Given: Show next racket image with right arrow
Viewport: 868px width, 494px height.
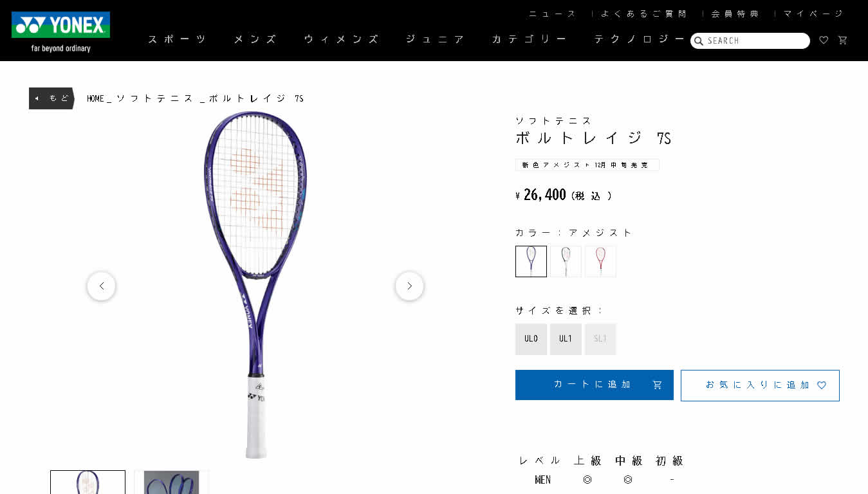Looking at the screenshot, I should click(x=409, y=286).
